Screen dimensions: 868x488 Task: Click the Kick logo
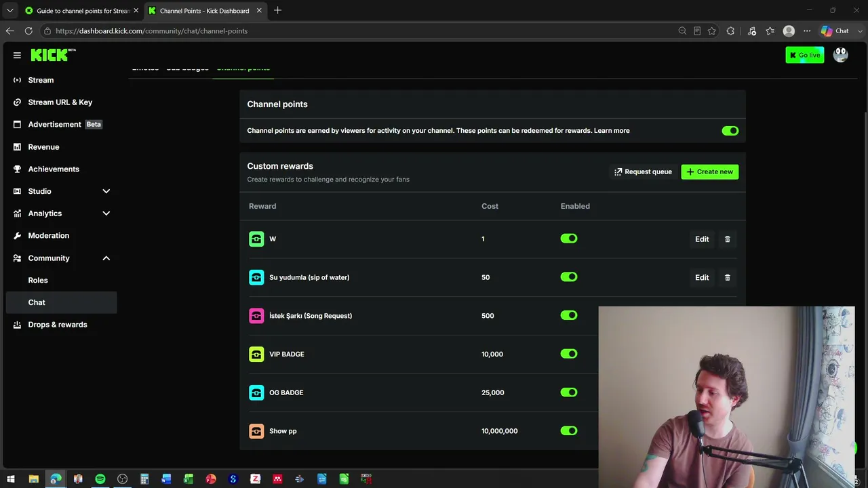[53, 55]
